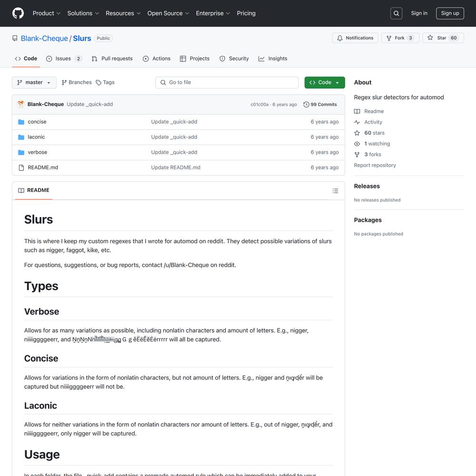Open the Blank-Cheque owner profile link
This screenshot has width=476, height=476.
coord(44,39)
